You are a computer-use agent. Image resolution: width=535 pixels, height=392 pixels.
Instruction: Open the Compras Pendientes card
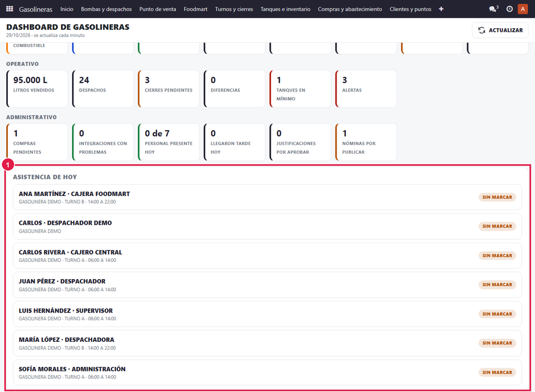point(37,142)
